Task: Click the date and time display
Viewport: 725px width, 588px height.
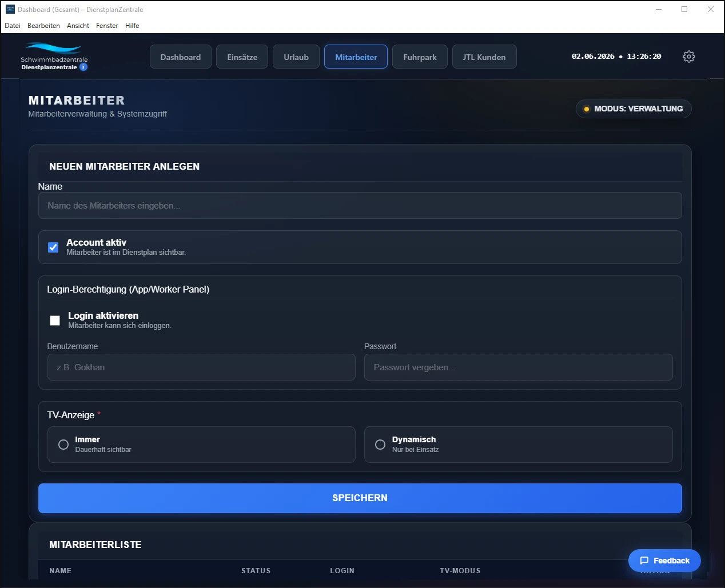Action: click(616, 57)
